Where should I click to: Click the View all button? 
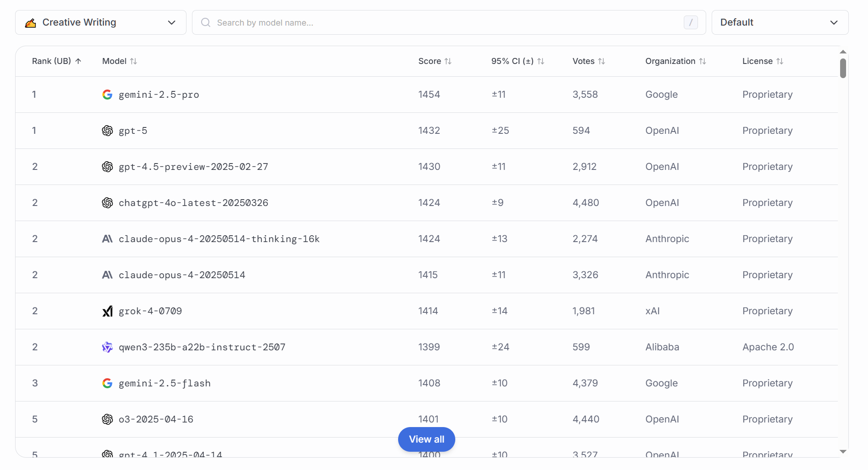[426, 439]
